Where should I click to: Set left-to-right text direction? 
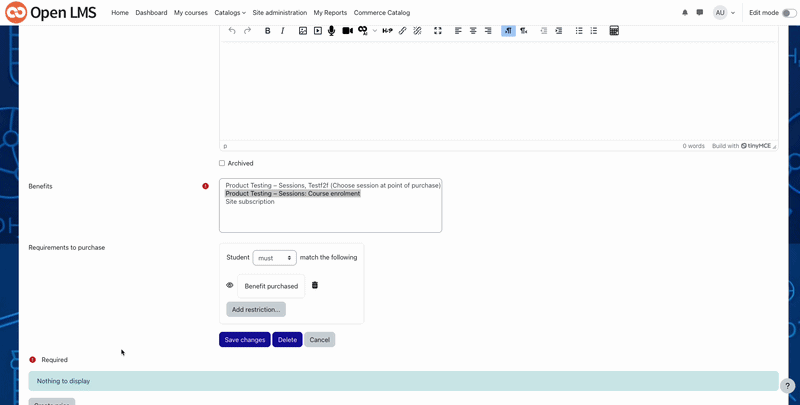[508, 31]
